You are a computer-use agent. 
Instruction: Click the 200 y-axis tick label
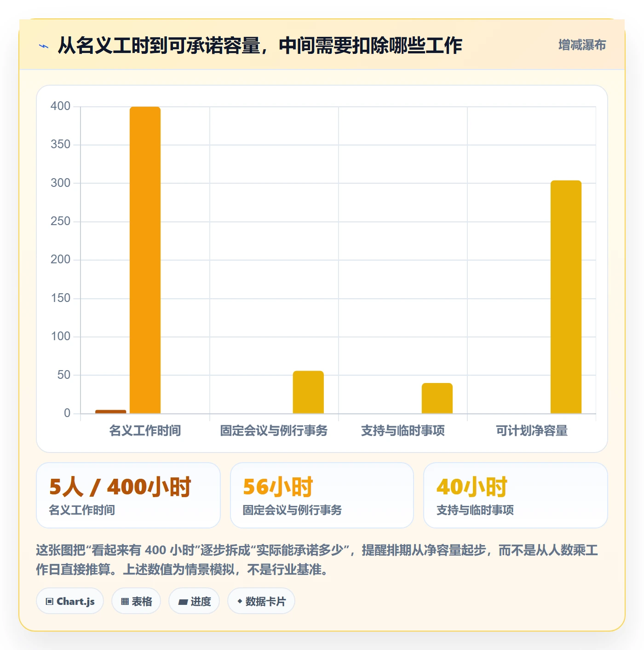click(x=61, y=260)
